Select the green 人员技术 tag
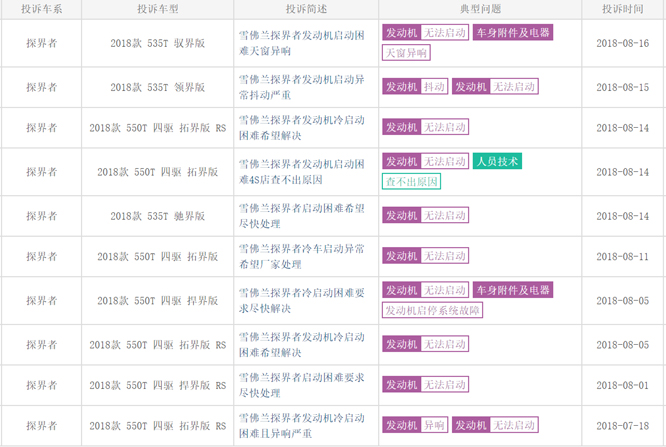Screen dimensions: 666x447 click(x=497, y=161)
